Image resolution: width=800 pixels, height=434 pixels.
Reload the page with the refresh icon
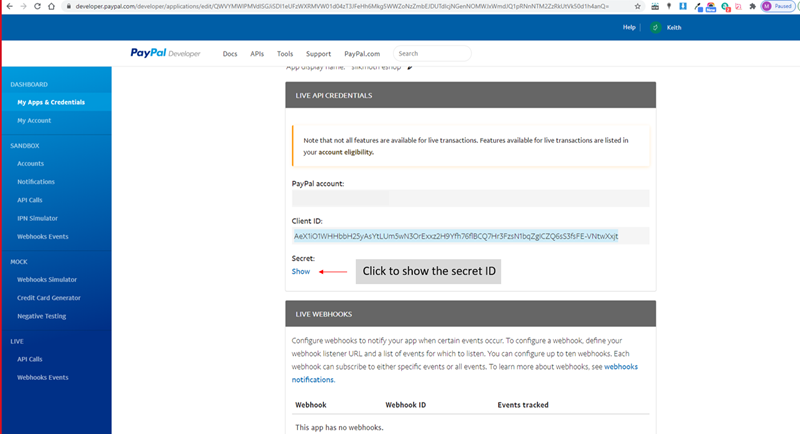[x=37, y=6]
